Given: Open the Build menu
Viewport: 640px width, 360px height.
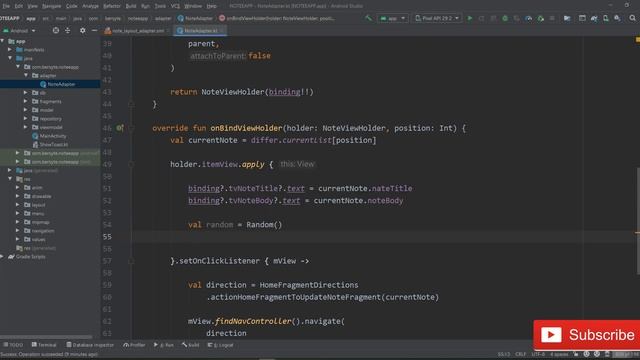Looking at the screenshot, I should pyautogui.click(x=131, y=6).
